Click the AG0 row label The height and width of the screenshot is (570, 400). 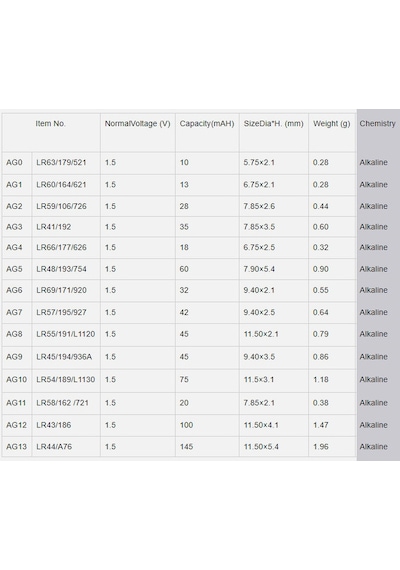click(14, 162)
